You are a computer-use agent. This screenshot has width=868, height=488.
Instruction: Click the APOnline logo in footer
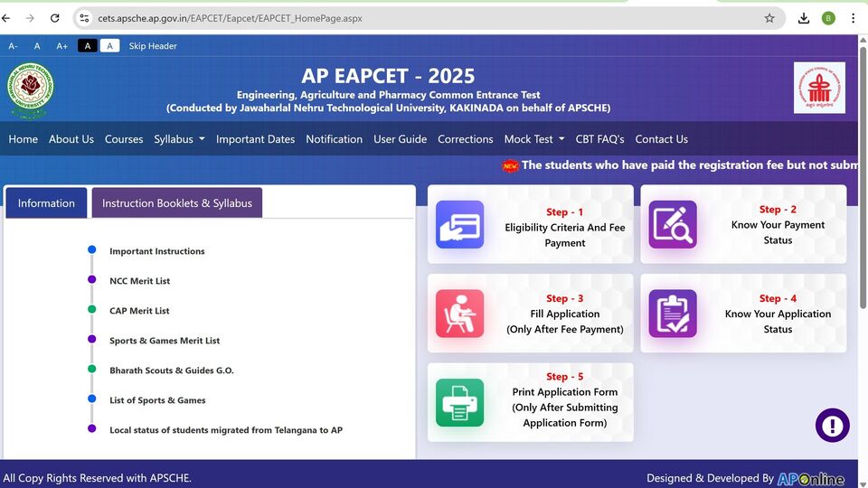(810, 479)
